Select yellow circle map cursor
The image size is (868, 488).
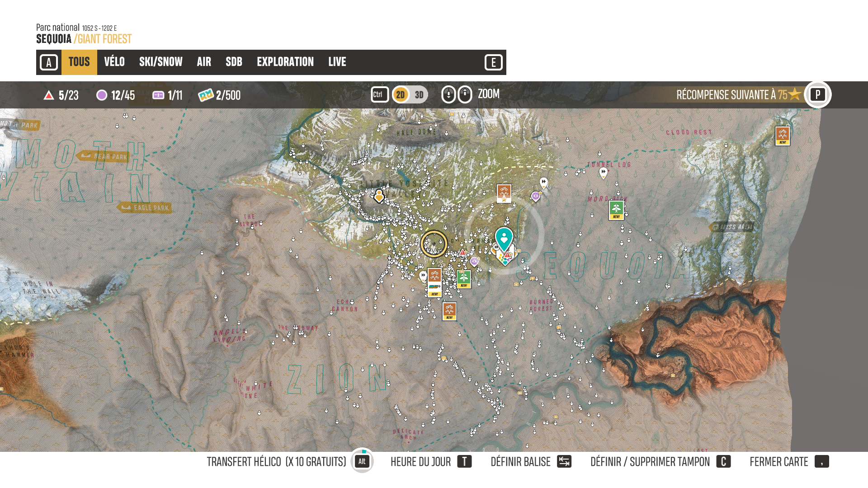pos(434,244)
